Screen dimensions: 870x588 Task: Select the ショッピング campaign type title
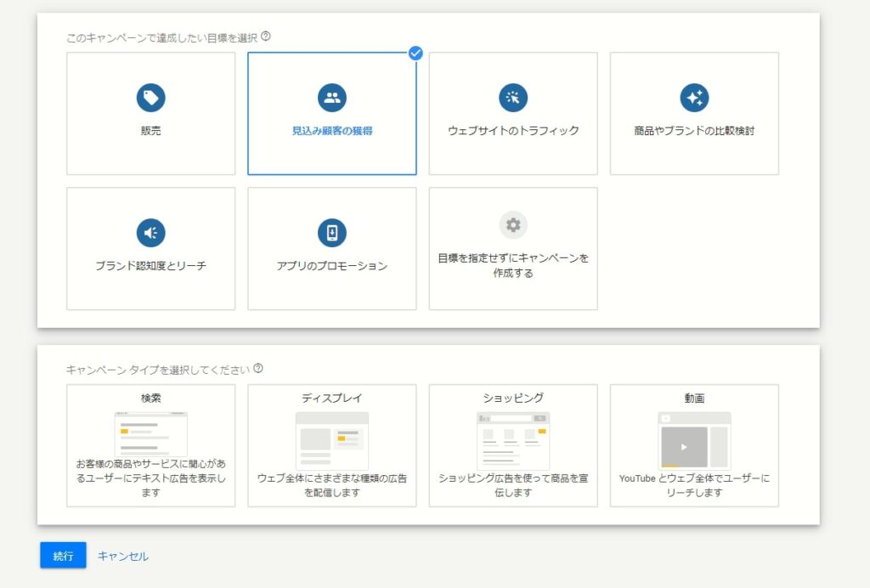[513, 398]
